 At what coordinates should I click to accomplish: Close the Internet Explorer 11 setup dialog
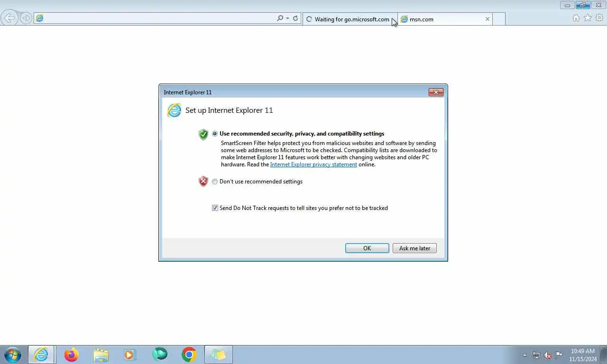click(x=436, y=92)
